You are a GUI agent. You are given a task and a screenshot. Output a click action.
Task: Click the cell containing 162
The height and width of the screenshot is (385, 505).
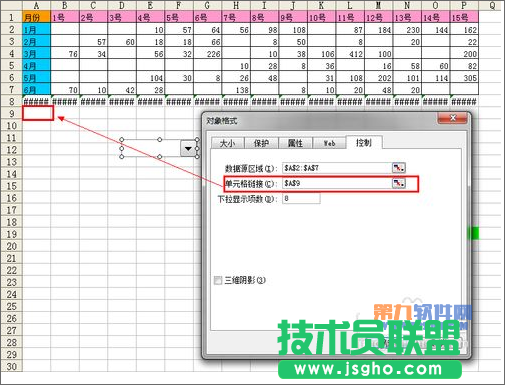tap(464, 29)
